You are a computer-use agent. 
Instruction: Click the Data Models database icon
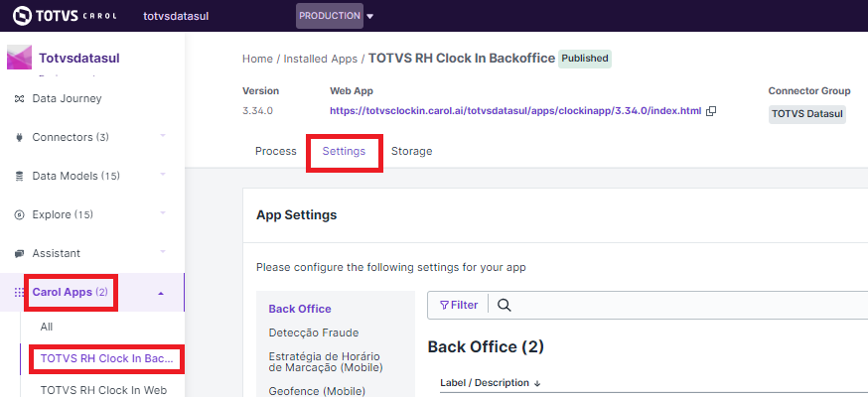pyautogui.click(x=20, y=176)
